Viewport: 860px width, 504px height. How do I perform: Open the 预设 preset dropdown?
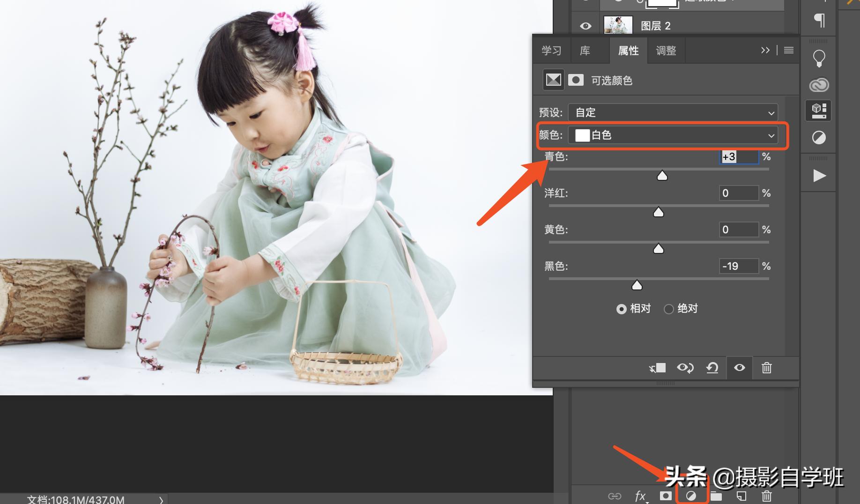pos(673,112)
